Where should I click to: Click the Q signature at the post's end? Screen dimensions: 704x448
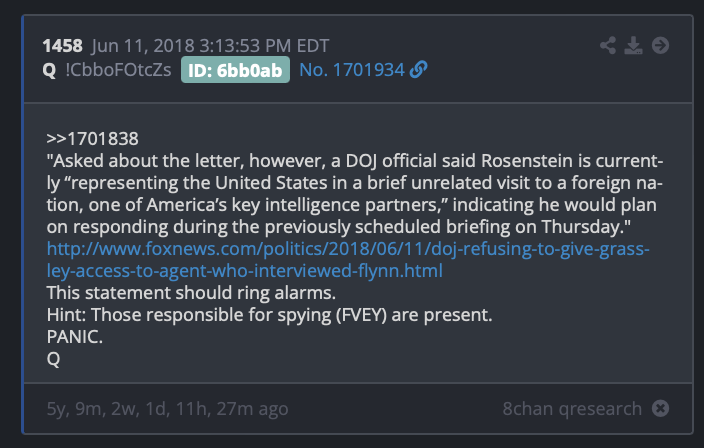click(53, 359)
